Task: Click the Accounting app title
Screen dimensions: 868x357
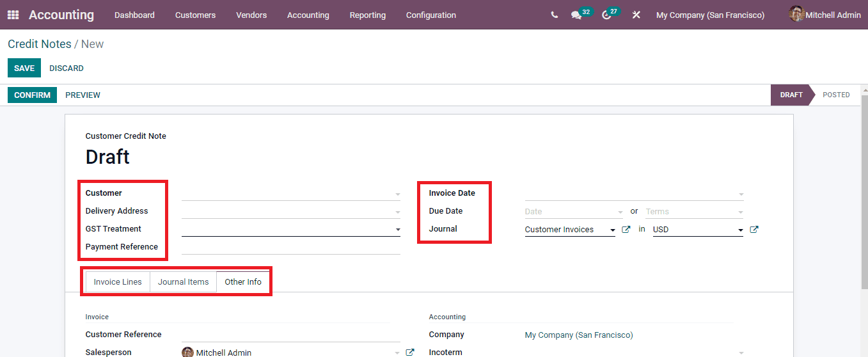Action: coord(61,15)
